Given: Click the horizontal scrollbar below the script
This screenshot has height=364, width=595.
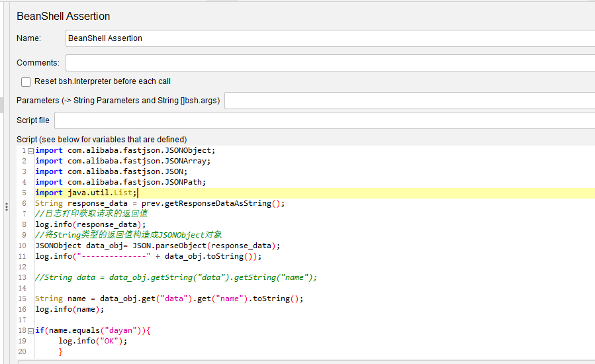Looking at the screenshot, I should [x=304, y=361].
